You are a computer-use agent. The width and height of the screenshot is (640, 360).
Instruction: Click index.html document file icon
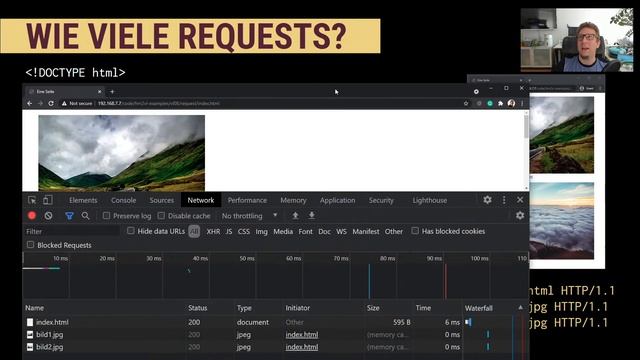click(30, 322)
